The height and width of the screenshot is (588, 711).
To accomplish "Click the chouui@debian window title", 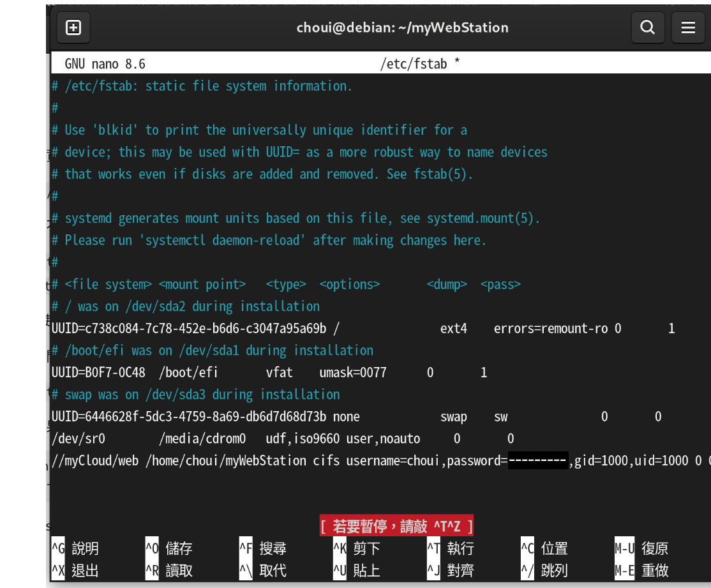I will tap(402, 27).
